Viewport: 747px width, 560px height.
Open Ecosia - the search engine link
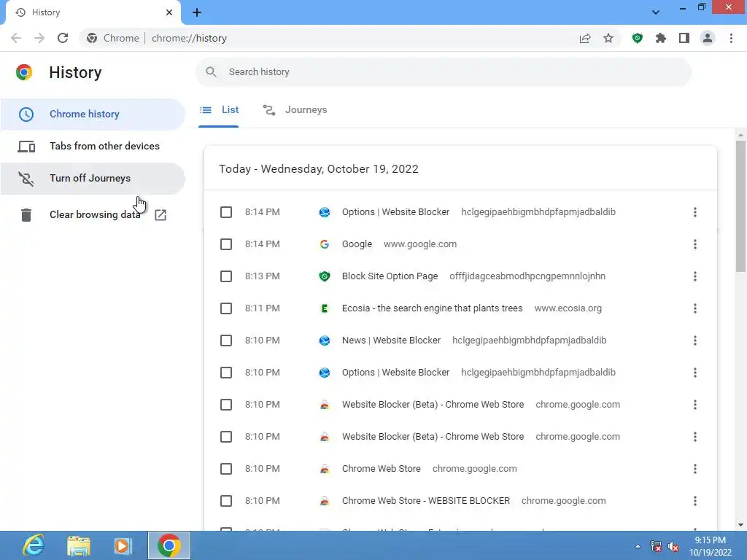coord(432,308)
